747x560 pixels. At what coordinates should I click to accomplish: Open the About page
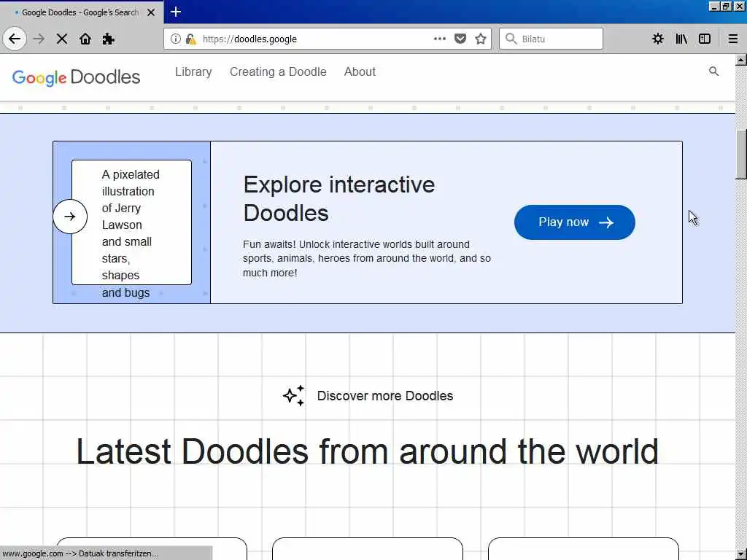(360, 72)
